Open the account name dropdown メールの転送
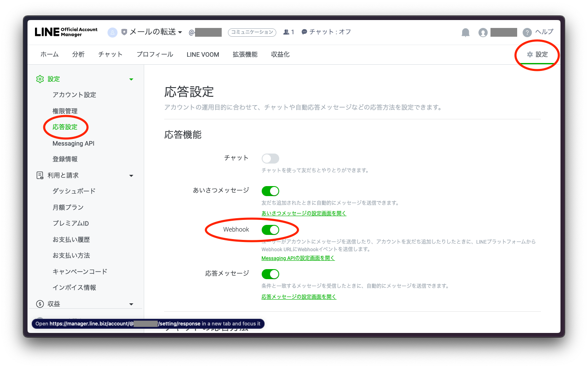 (x=153, y=32)
